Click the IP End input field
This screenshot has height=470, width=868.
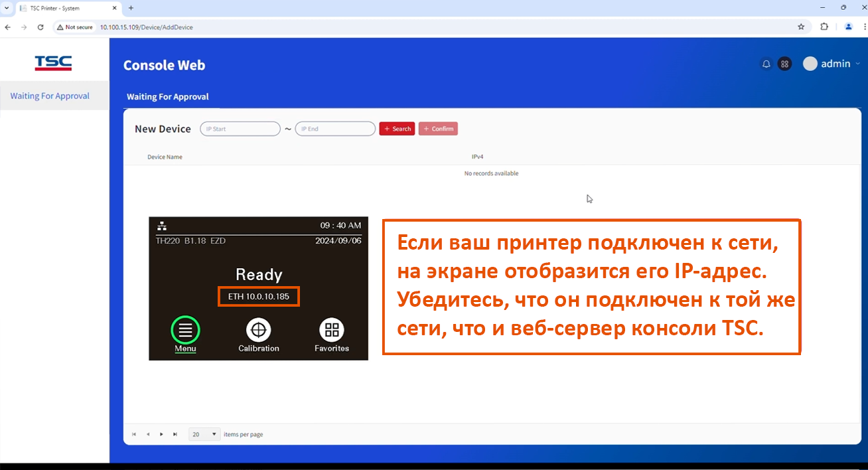coord(335,129)
